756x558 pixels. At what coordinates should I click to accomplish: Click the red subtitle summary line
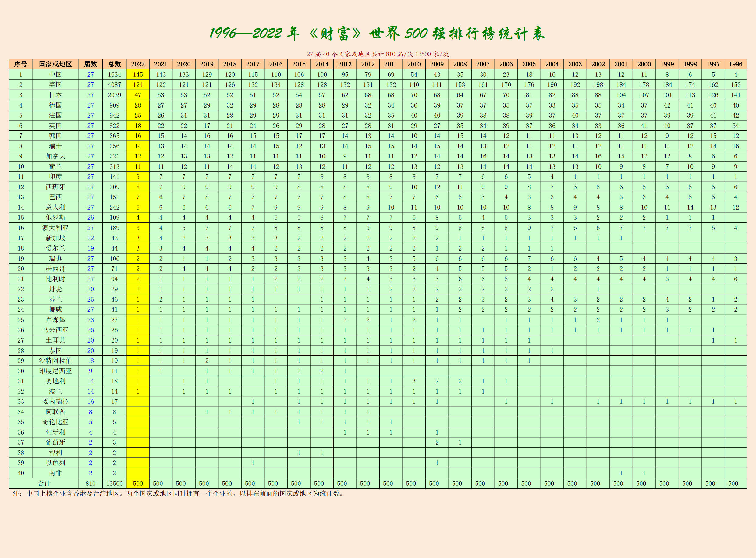pyautogui.click(x=378, y=54)
